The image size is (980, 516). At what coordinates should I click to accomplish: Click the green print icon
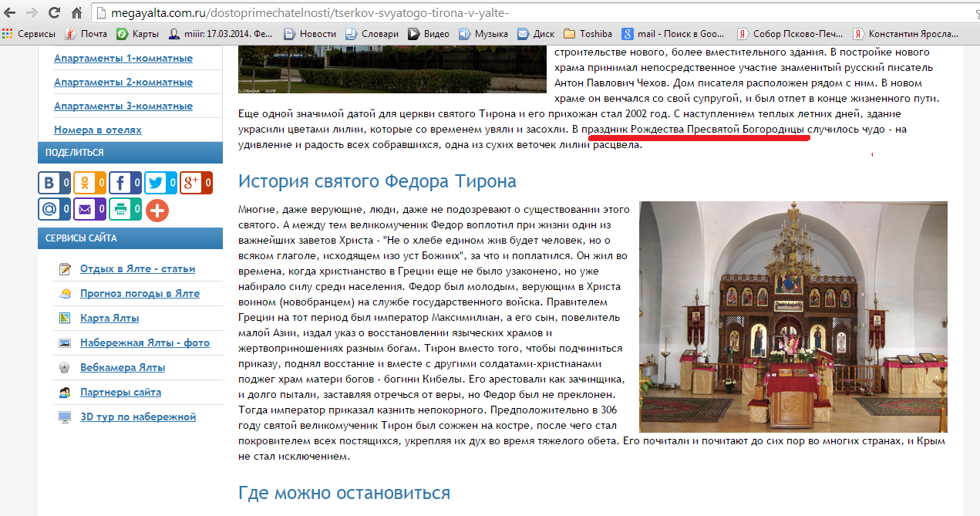pyautogui.click(x=125, y=209)
